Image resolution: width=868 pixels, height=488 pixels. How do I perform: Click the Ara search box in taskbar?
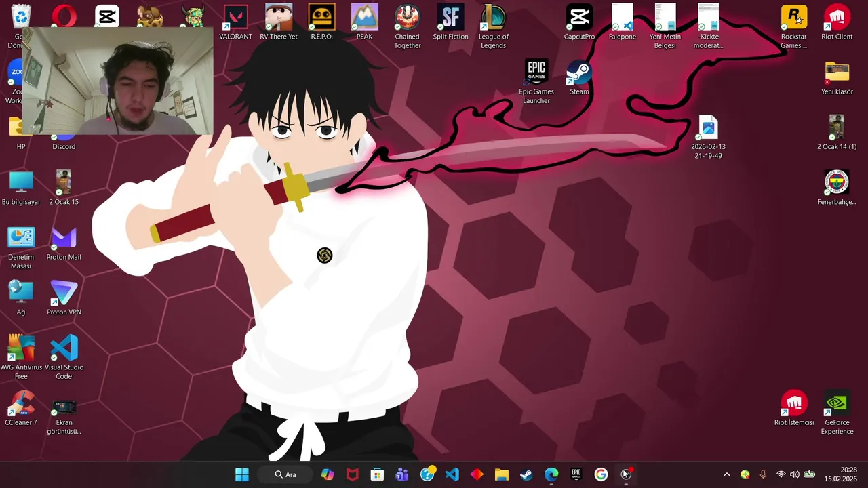pyautogui.click(x=285, y=474)
